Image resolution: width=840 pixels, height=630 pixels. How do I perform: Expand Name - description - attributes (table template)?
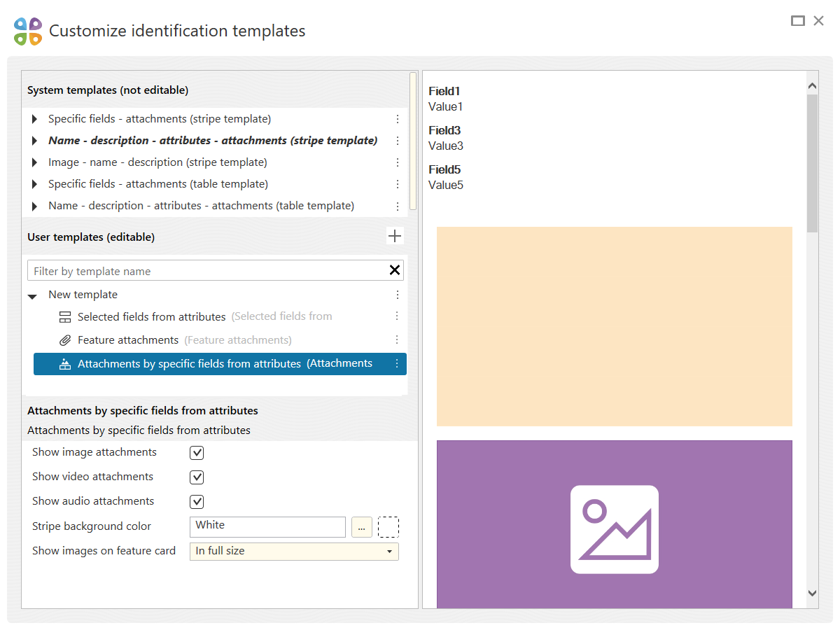pos(34,206)
